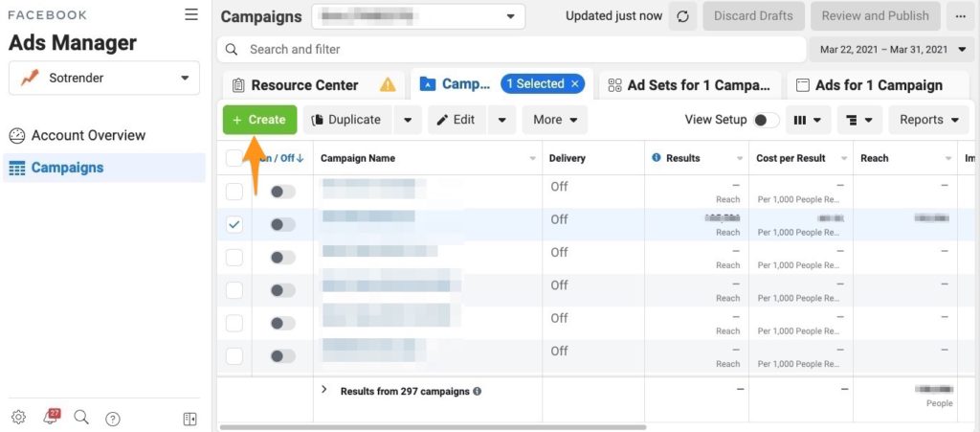Uncheck the selected campaign row checkbox
The image size is (980, 432).
click(234, 224)
